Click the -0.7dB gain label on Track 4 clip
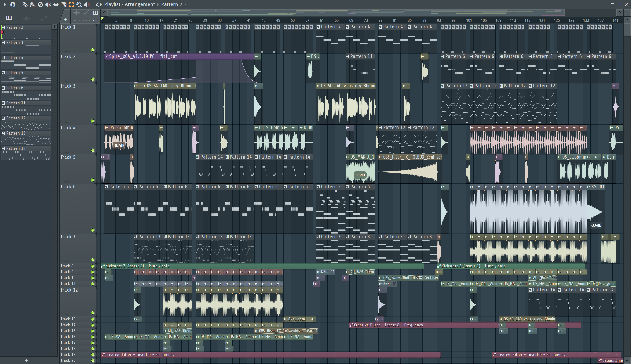The height and width of the screenshot is (364, 631). point(119,145)
